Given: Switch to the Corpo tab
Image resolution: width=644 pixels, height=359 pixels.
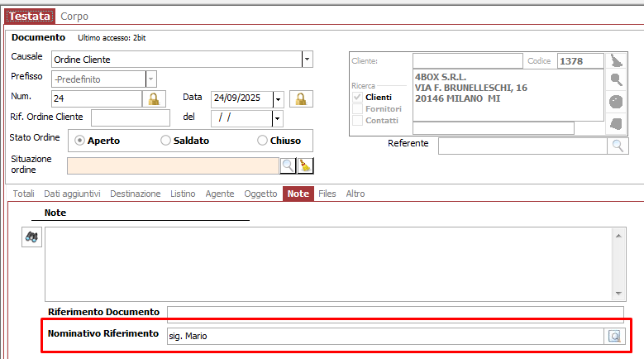Looking at the screenshot, I should pyautogui.click(x=74, y=16).
